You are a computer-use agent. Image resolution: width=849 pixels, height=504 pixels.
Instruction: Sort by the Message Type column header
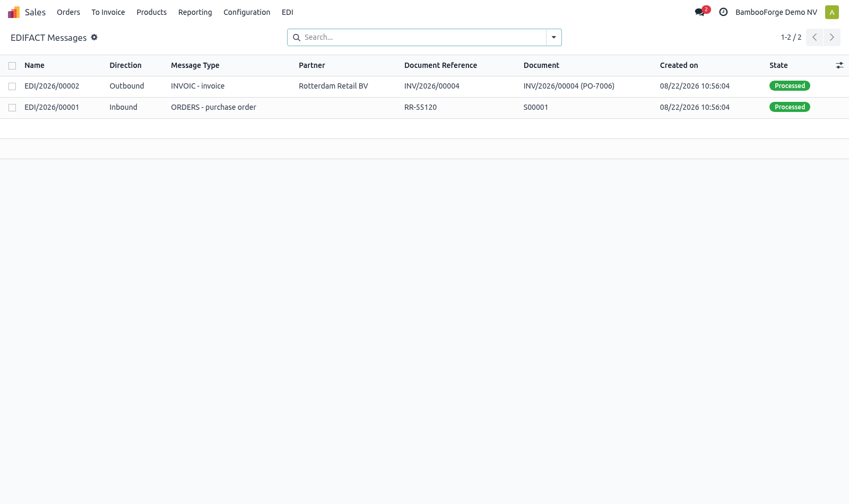click(x=195, y=65)
